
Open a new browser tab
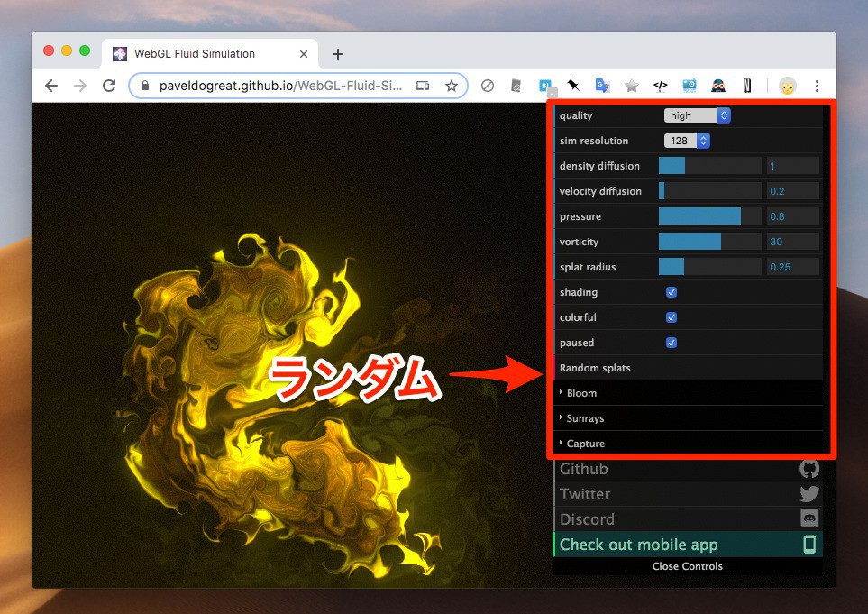tap(338, 54)
